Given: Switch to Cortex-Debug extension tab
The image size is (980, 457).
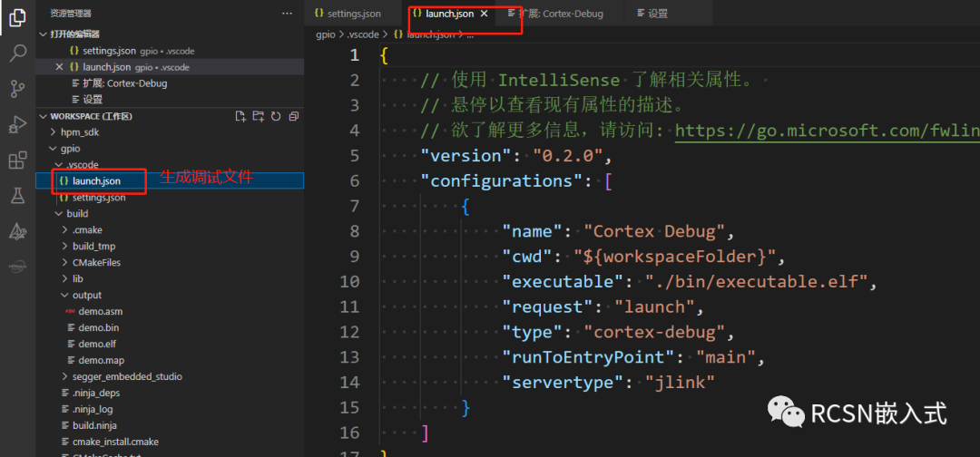Looking at the screenshot, I should 560,13.
